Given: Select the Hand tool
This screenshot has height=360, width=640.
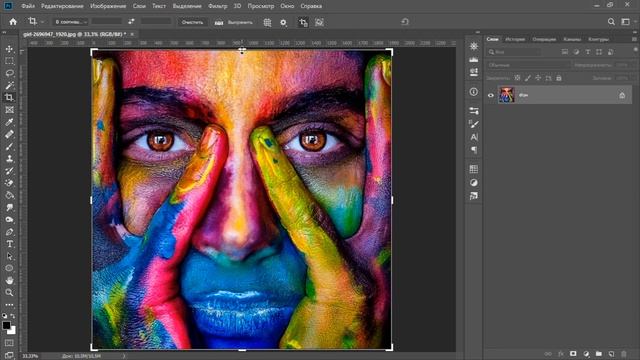Looking at the screenshot, I should click(9, 280).
